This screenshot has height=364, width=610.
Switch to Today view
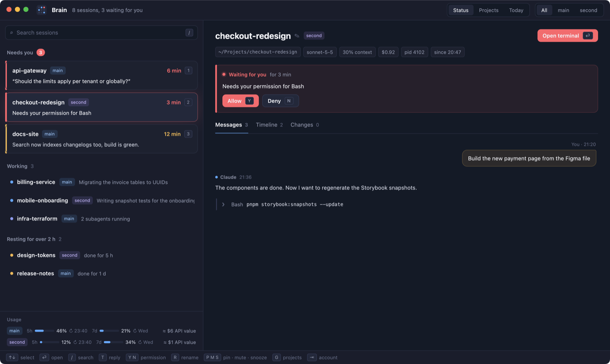click(x=516, y=10)
